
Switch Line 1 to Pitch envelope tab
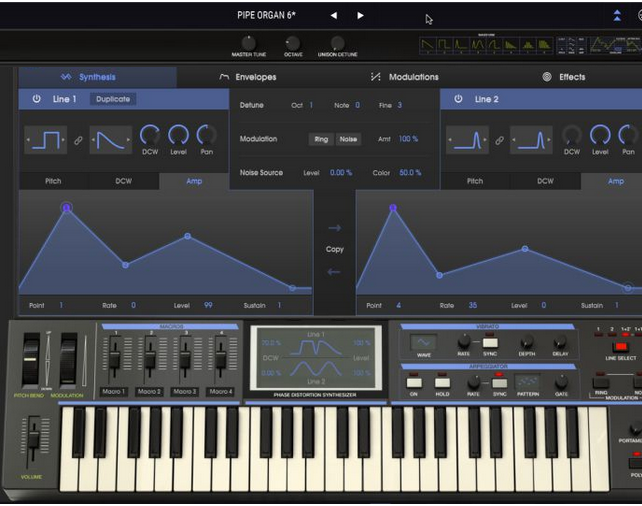(53, 181)
